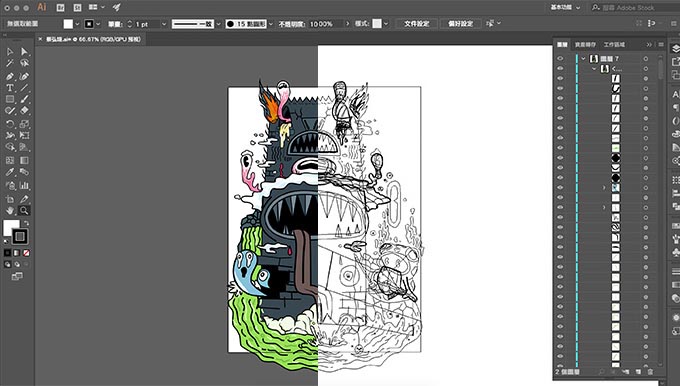This screenshot has height=386, width=680.
Task: Select the Gradient tool
Action: pyautogui.click(x=24, y=160)
